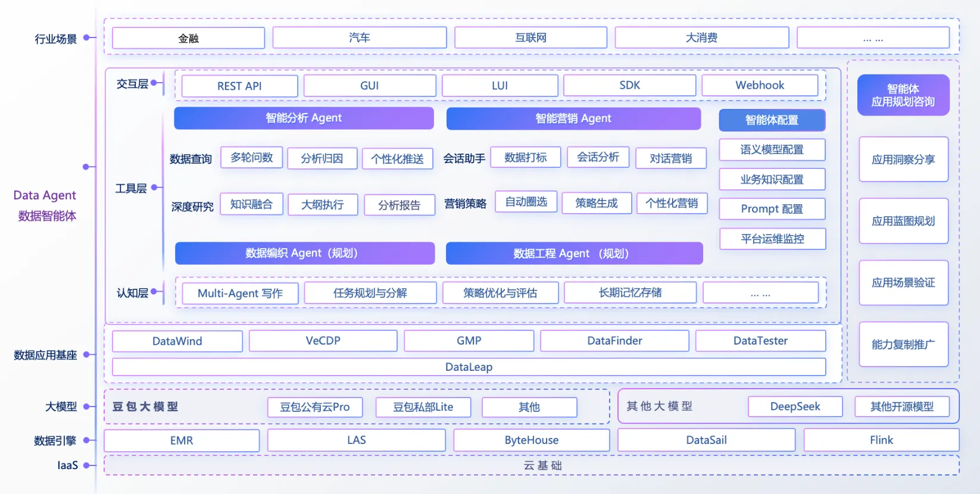
Task: Click the 云基础 bar
Action: tap(532, 465)
